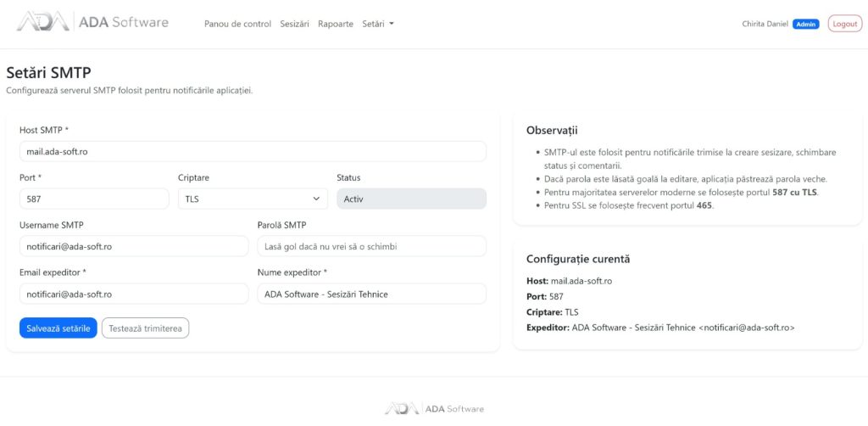Click the Username SMTP input field
868x426 pixels.
(x=134, y=246)
